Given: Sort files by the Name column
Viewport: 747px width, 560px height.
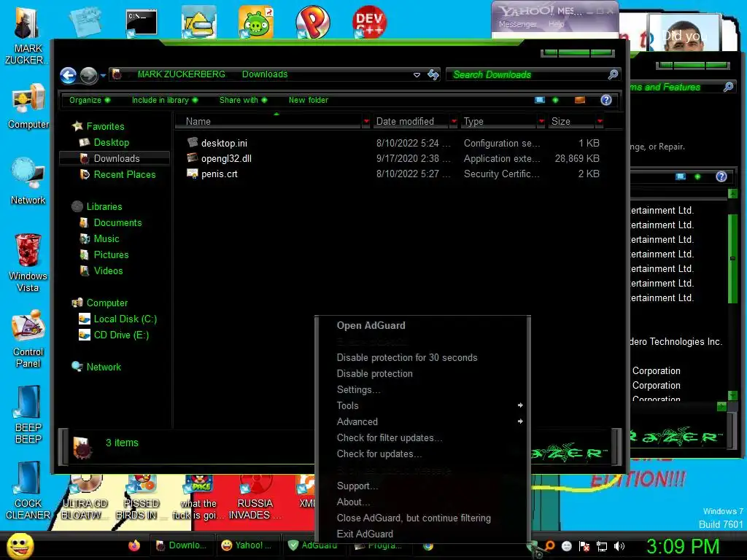Looking at the screenshot, I should 269,122.
